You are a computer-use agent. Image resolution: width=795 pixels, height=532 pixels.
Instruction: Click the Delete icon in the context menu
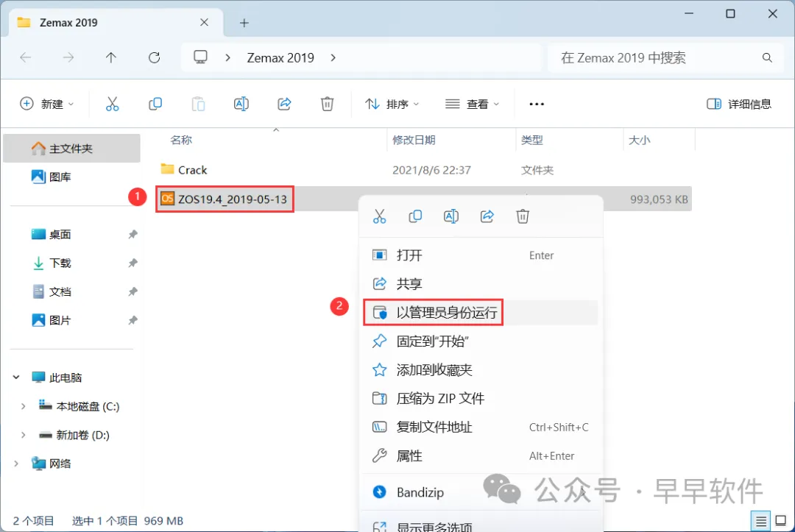click(523, 216)
